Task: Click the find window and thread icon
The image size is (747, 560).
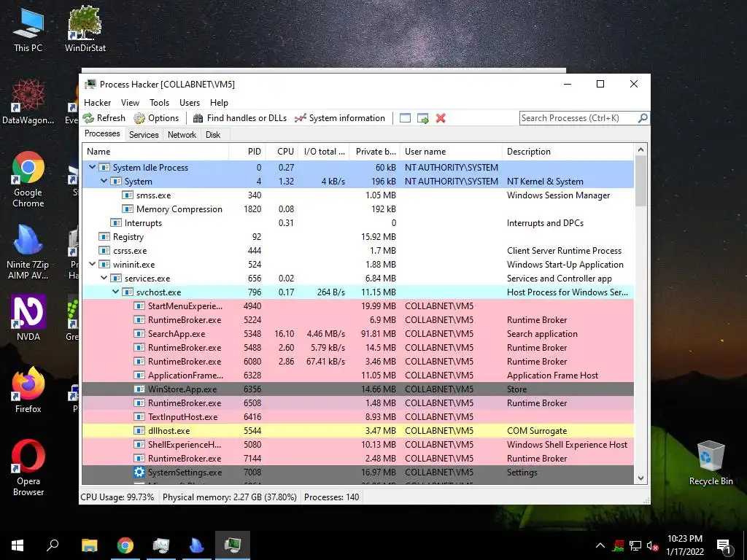Action: (423, 118)
